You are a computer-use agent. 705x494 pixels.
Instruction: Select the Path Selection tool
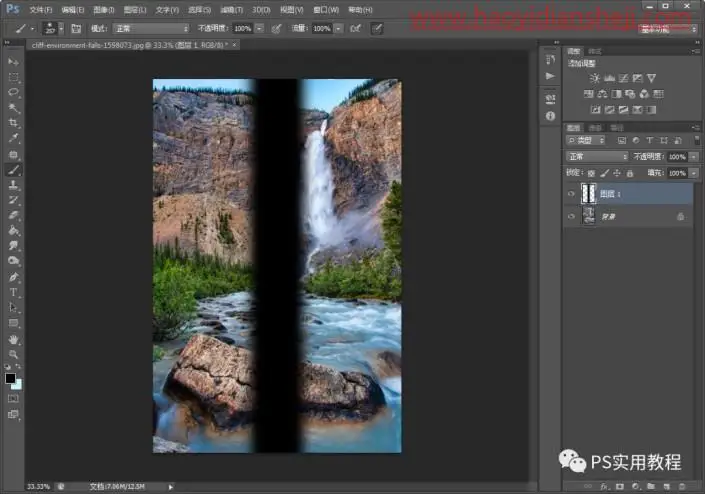pyautogui.click(x=13, y=308)
